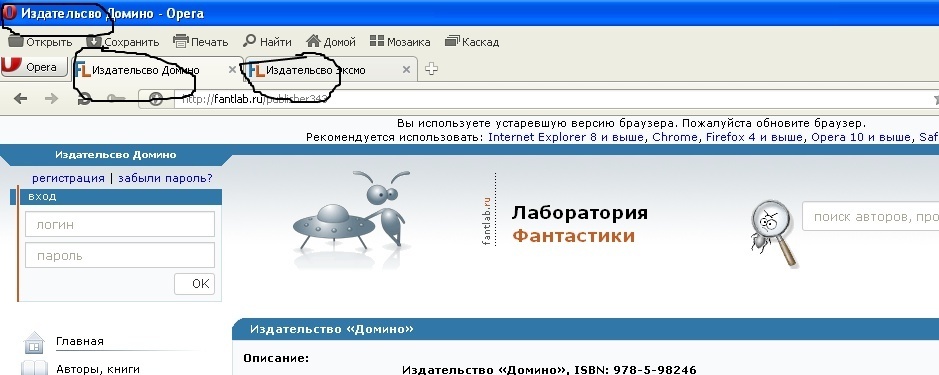Close the Издательсво Домино tab
This screenshot has width=939, height=375.
(x=232, y=70)
